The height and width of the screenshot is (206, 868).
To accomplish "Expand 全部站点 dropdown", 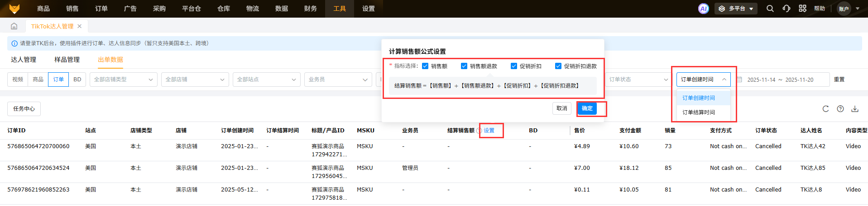I will tap(267, 80).
